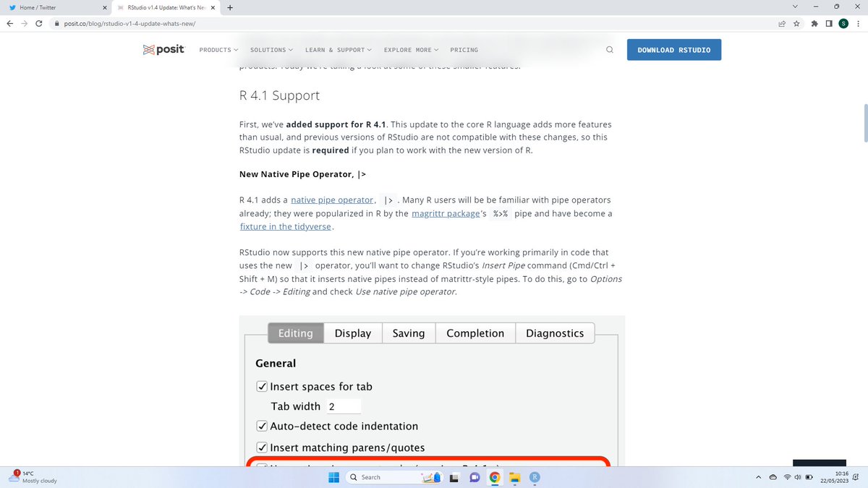Screen dimensions: 868x488
Task: Open the magrittr package link
Action: 446,213
